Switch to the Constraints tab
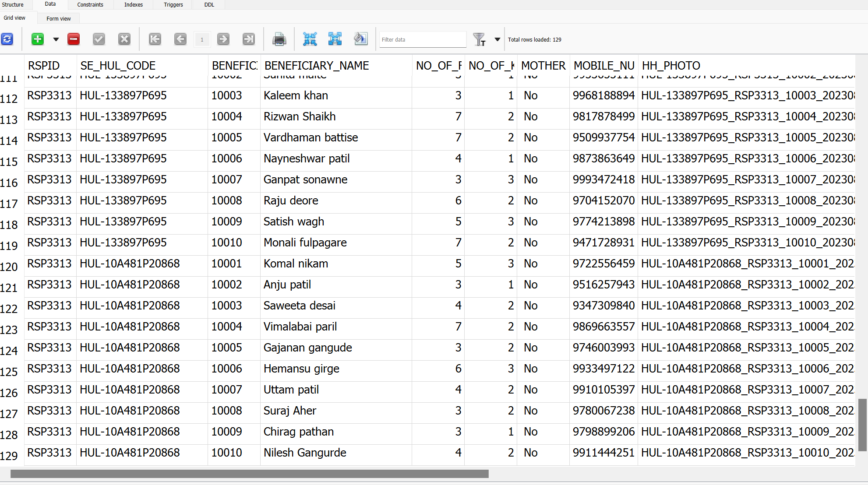Image resolution: width=868 pixels, height=485 pixels. click(90, 5)
